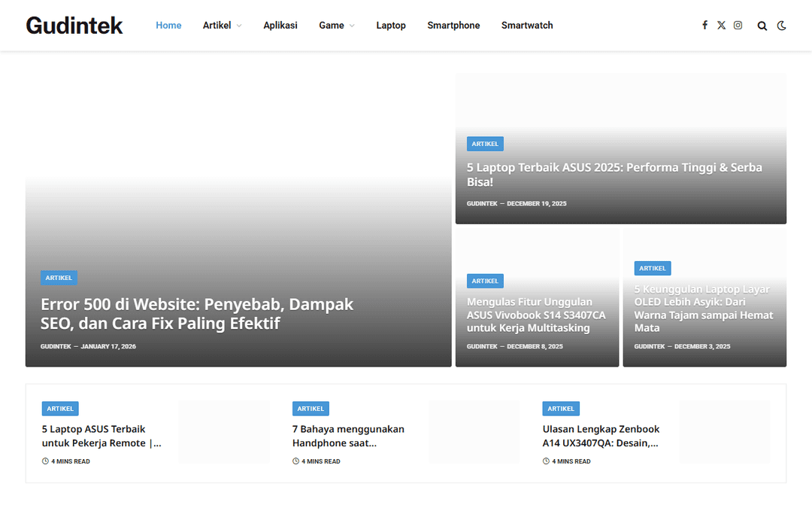The height and width of the screenshot is (508, 812).
Task: Open the search magnifier icon
Action: 762,26
